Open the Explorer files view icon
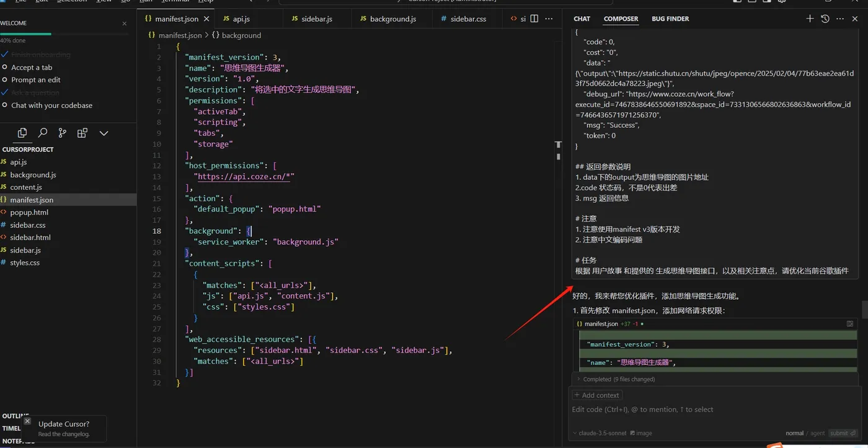Image resolution: width=868 pixels, height=448 pixels. [22, 133]
